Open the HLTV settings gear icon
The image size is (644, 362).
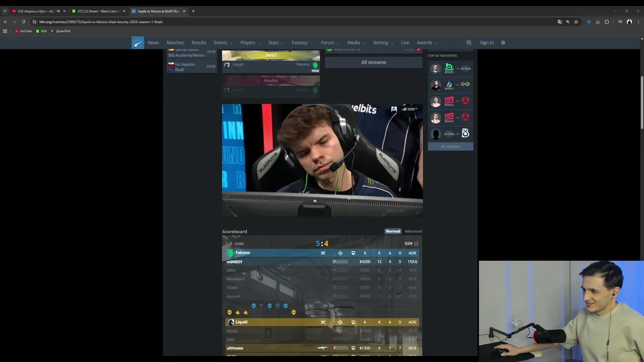coord(503,43)
